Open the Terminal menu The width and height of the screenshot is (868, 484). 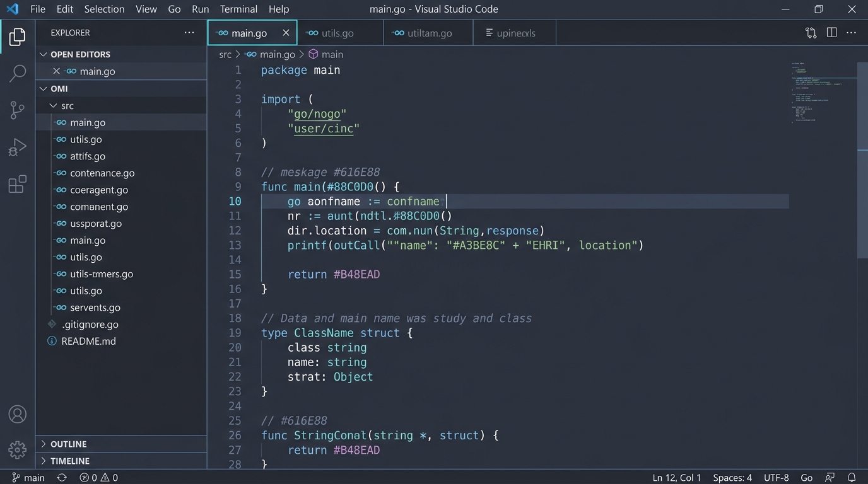point(238,9)
